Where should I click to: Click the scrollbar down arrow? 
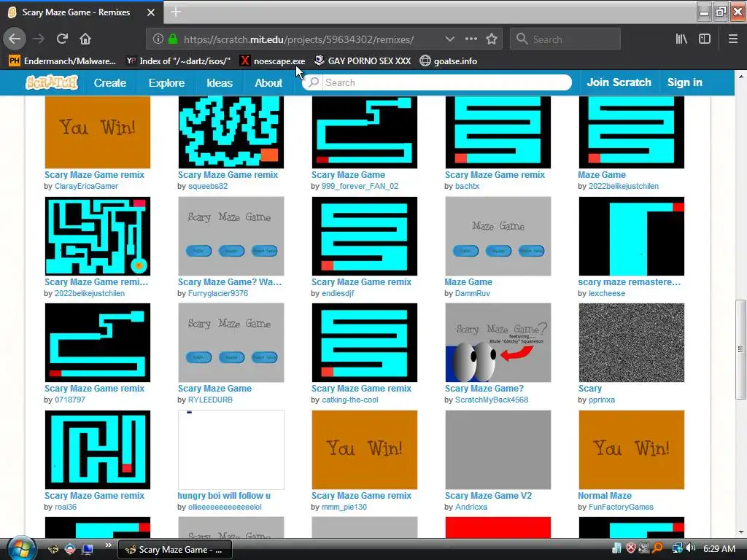click(x=740, y=532)
